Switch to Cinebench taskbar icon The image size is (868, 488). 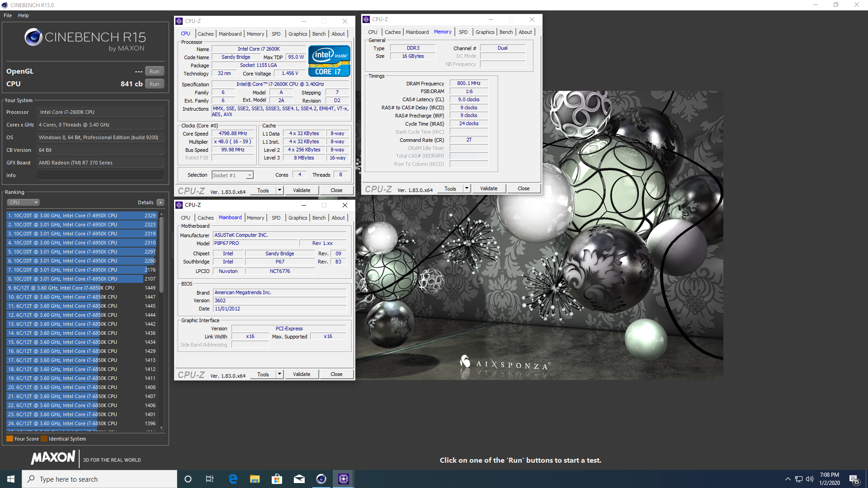pyautogui.click(x=321, y=479)
